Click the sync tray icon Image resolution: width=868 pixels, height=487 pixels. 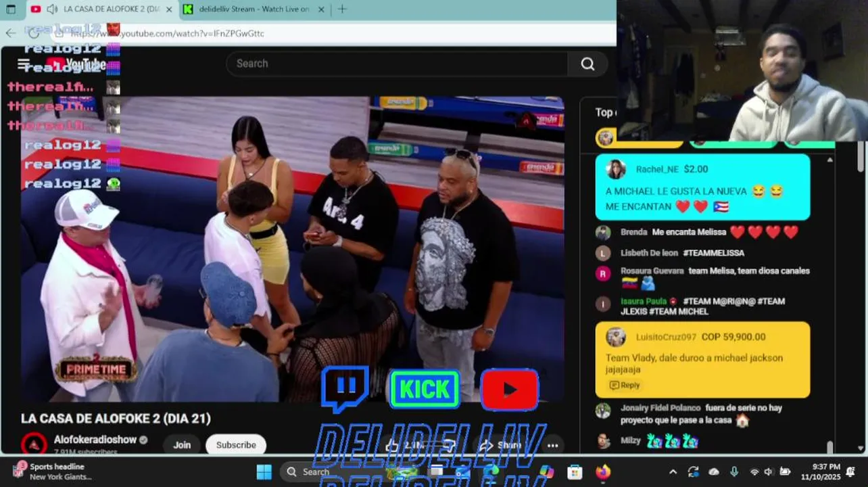click(693, 471)
